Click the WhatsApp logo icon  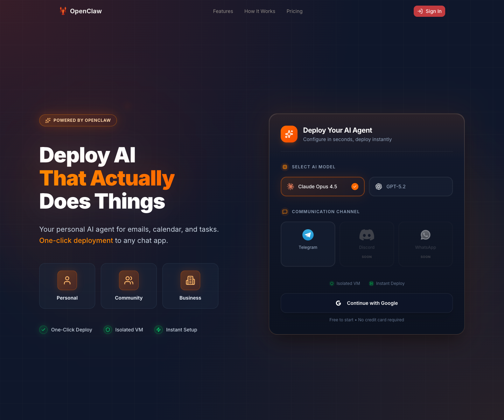[426, 235]
